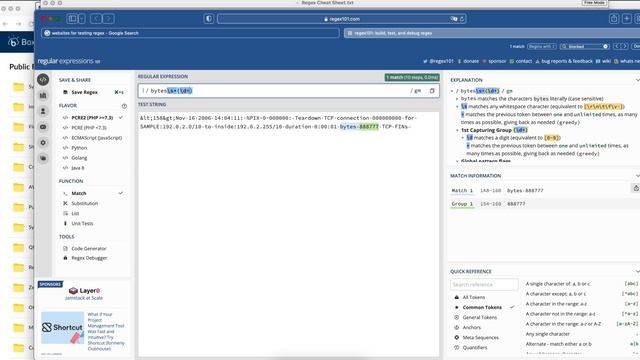640x360 pixels.
Task: Select the Substitution function
Action: [x=84, y=203]
